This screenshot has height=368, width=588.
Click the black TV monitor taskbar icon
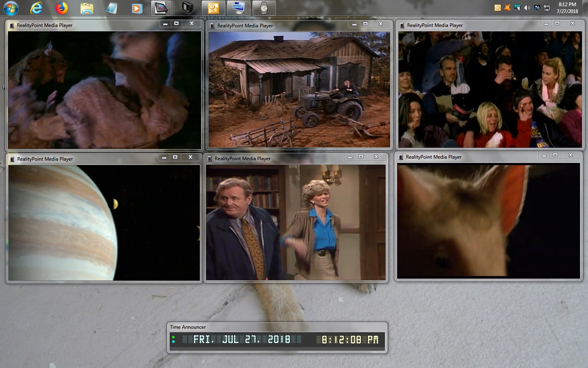click(187, 8)
